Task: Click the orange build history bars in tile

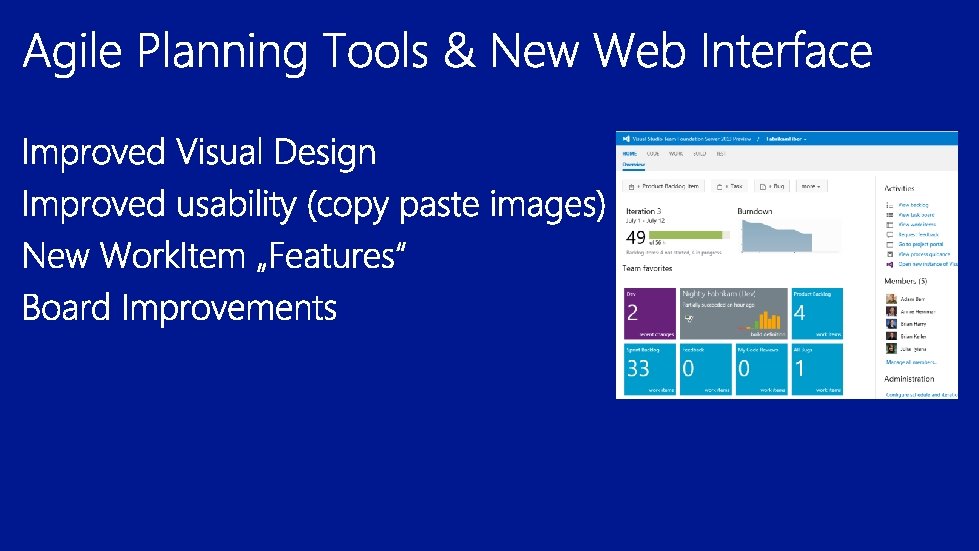Action: [768, 320]
